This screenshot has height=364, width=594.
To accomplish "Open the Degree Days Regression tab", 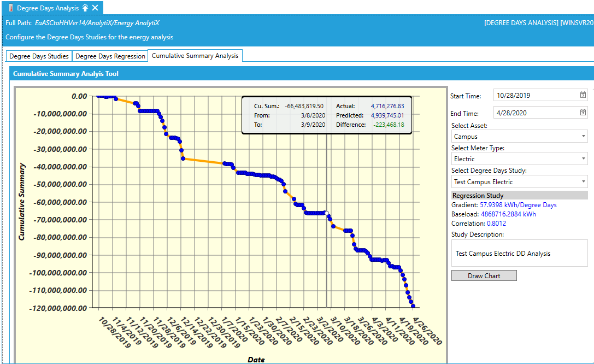I will coord(110,56).
